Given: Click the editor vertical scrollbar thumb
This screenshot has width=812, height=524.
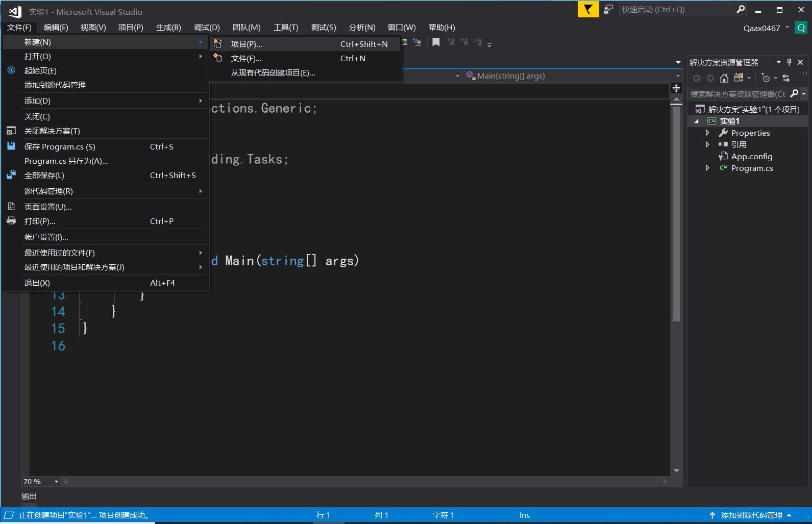Looking at the screenshot, I should click(676, 213).
